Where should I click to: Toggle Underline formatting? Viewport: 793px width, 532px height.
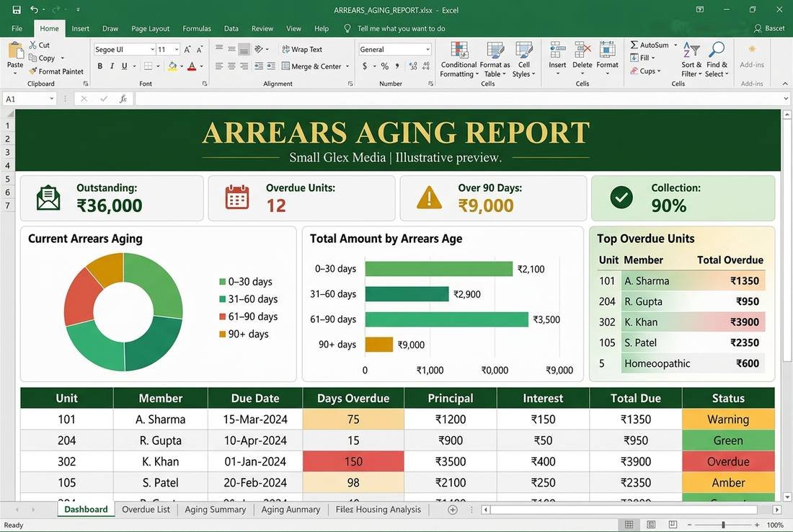click(x=125, y=66)
